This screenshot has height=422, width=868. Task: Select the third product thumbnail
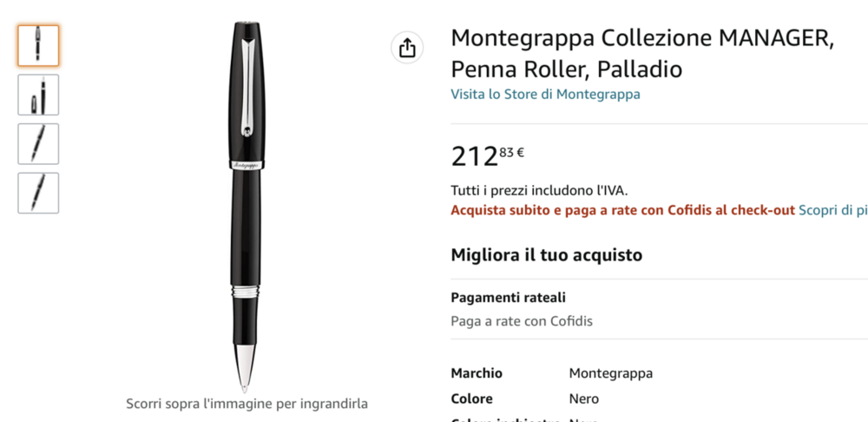38,143
